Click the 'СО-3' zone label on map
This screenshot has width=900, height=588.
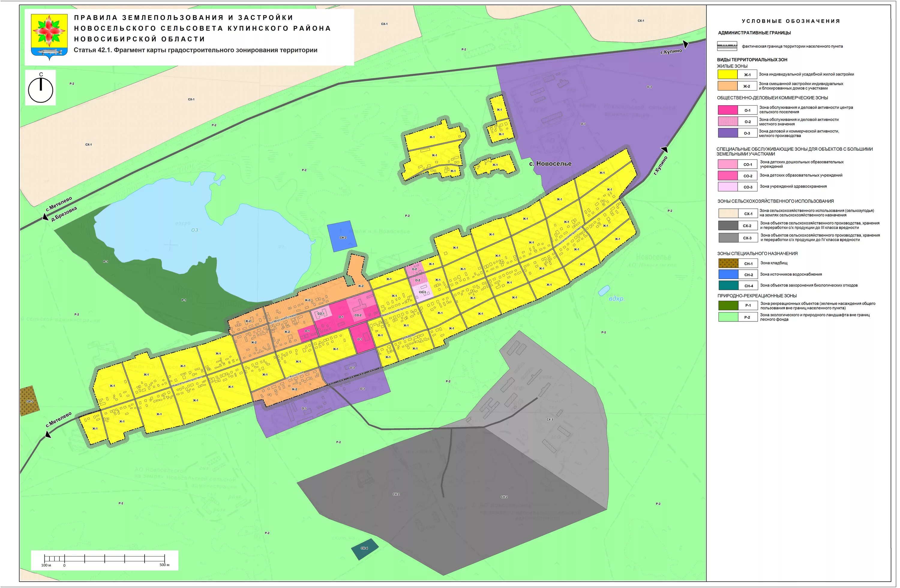(422, 292)
